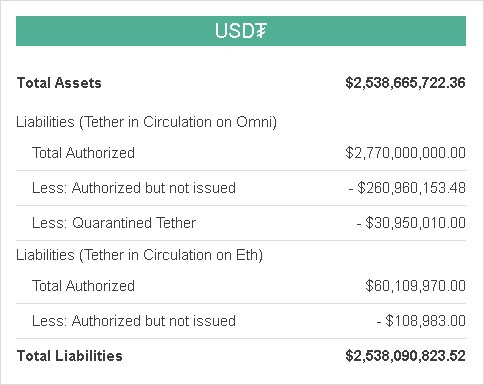This screenshot has height=385, width=484.
Task: Click Liabilities Tether in Circulation on Eth heading
Action: (139, 255)
